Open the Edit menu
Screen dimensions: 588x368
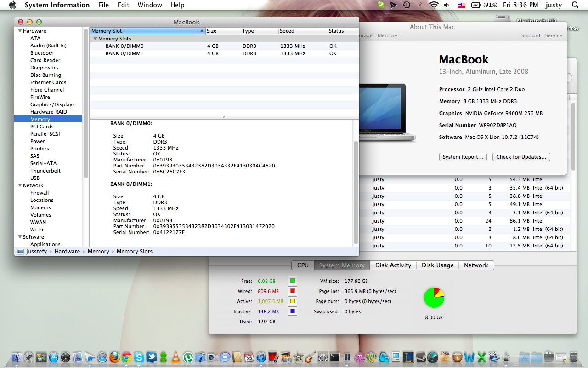(123, 5)
